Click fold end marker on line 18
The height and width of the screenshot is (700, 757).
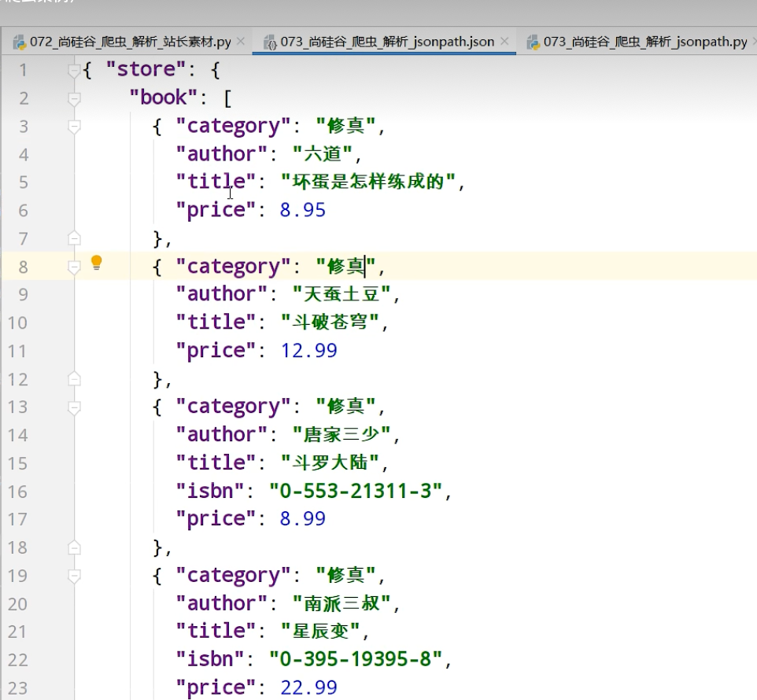[74, 547]
